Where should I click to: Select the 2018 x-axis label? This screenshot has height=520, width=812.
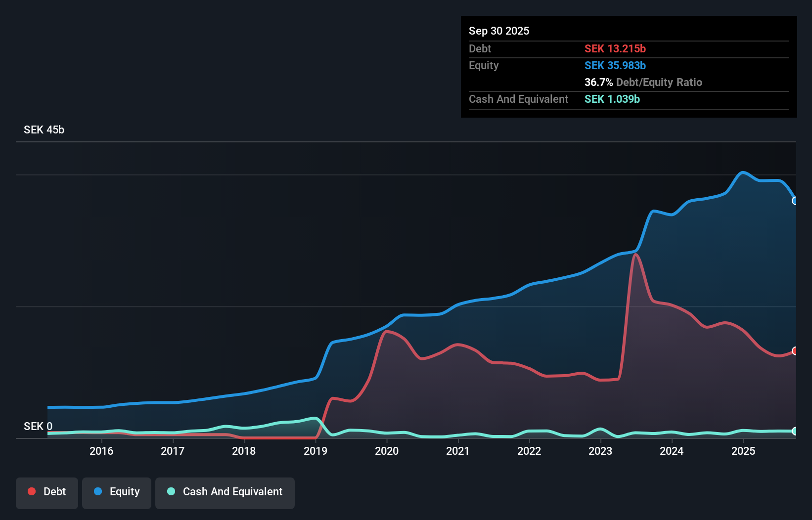244,451
